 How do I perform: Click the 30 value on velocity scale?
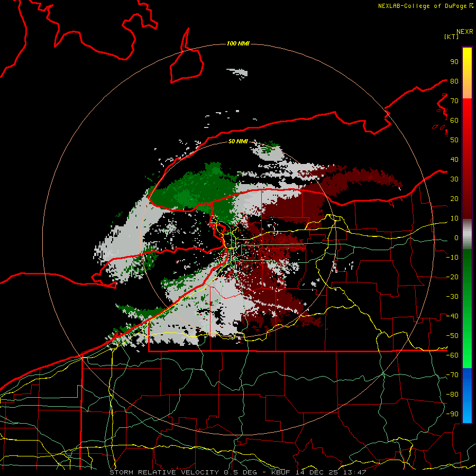coord(454,179)
